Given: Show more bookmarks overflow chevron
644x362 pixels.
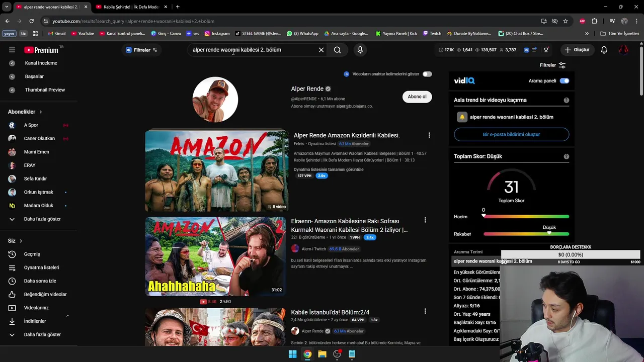Looking at the screenshot, I should pyautogui.click(x=587, y=34).
